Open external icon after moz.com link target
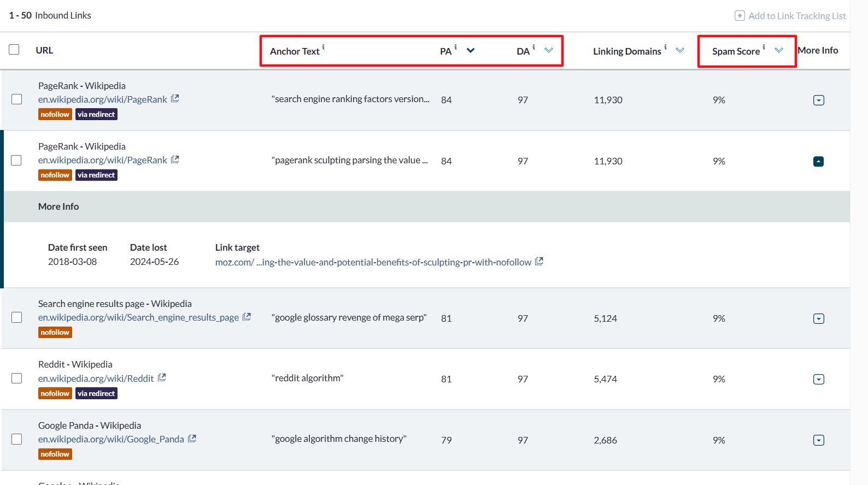Viewport: 868px width, 485px height. (x=539, y=262)
